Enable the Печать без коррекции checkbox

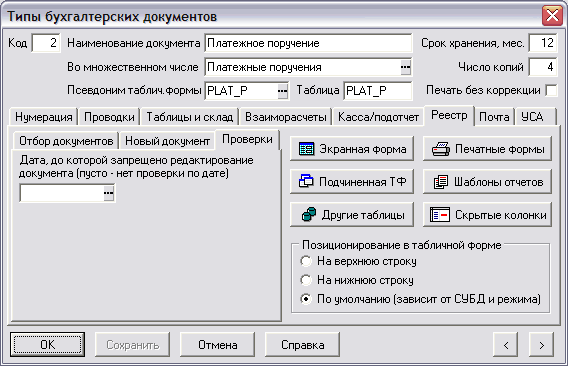551,90
